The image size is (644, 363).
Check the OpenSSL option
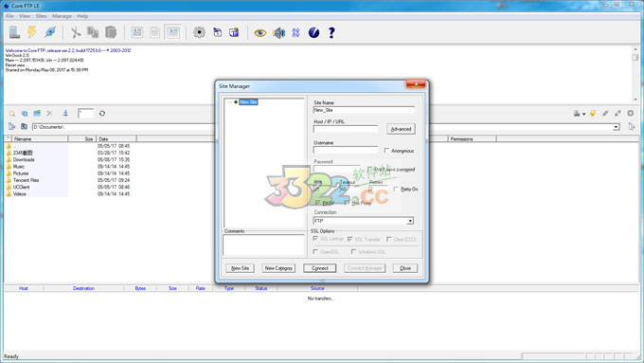pyautogui.click(x=315, y=251)
